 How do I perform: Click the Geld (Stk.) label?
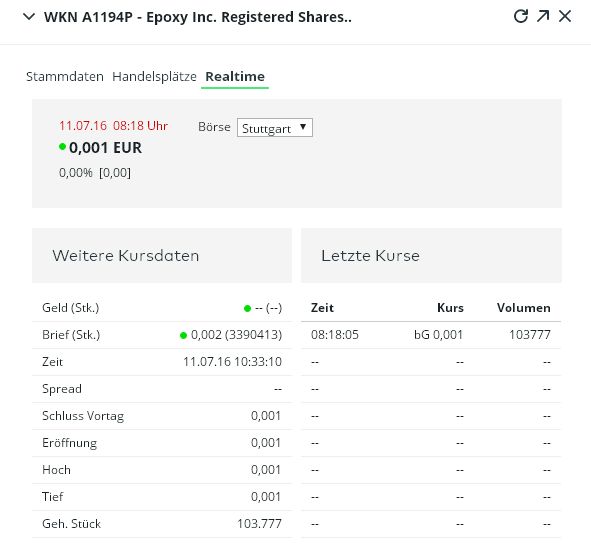70,308
